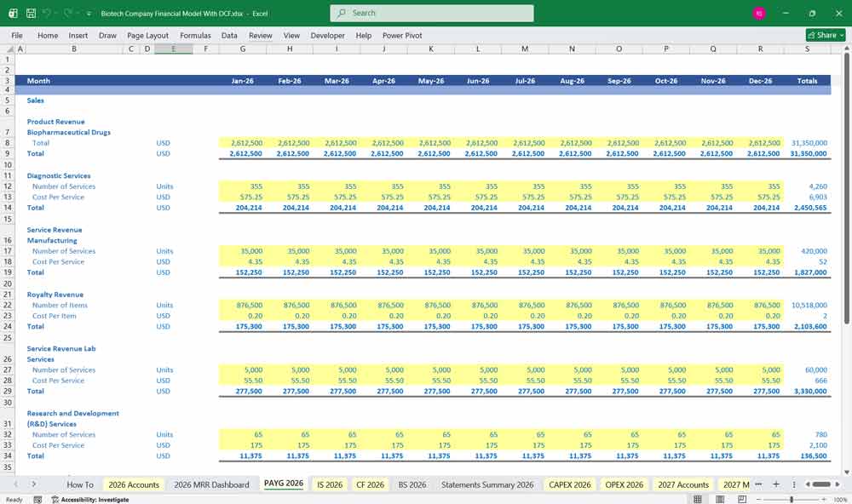Expand the Share button dropdown
852x504 pixels.
[838, 35]
